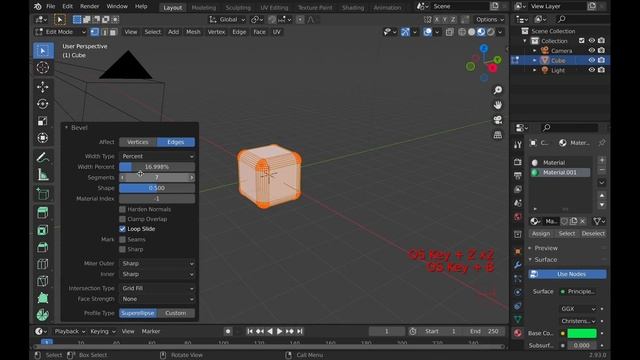Open the Mesh menu
640x360 pixels.
[x=193, y=32]
